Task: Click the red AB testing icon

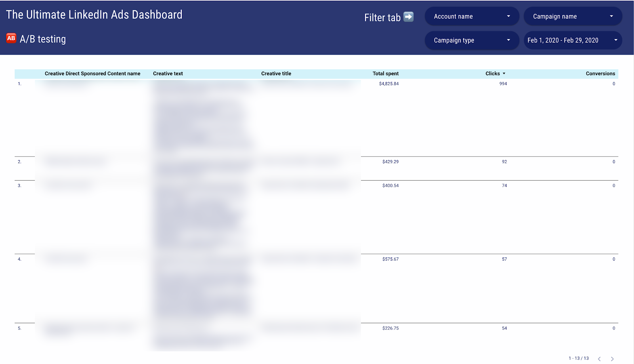Action: tap(11, 38)
